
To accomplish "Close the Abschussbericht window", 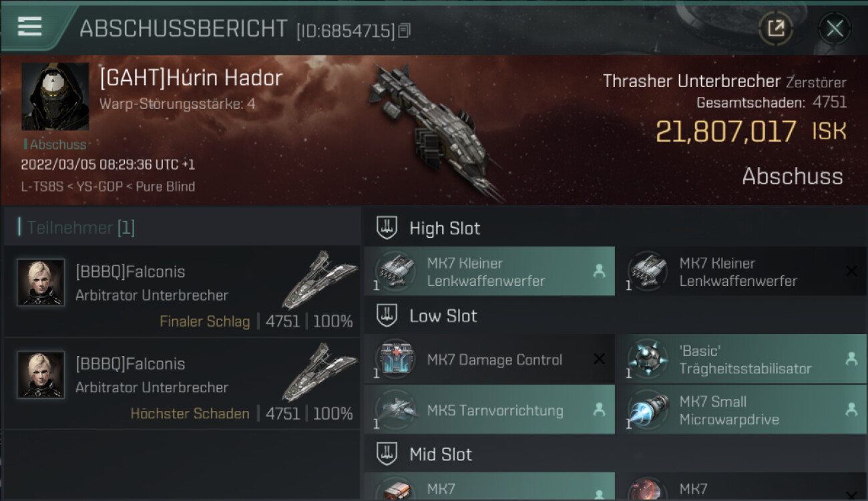I will click(835, 28).
